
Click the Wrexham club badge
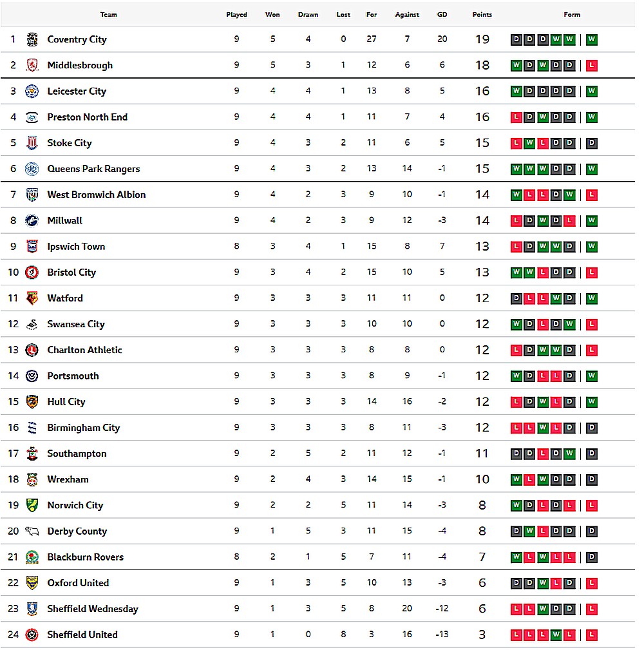coord(32,479)
